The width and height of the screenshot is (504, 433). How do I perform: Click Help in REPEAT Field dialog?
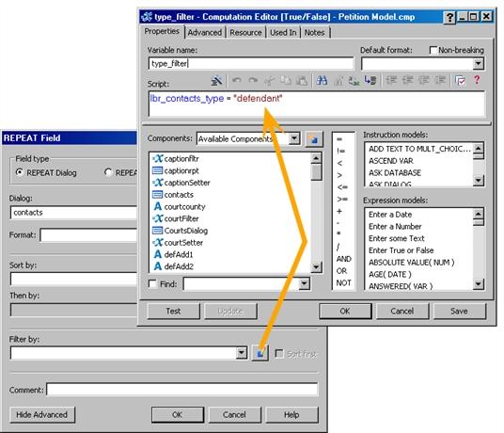pos(291,415)
